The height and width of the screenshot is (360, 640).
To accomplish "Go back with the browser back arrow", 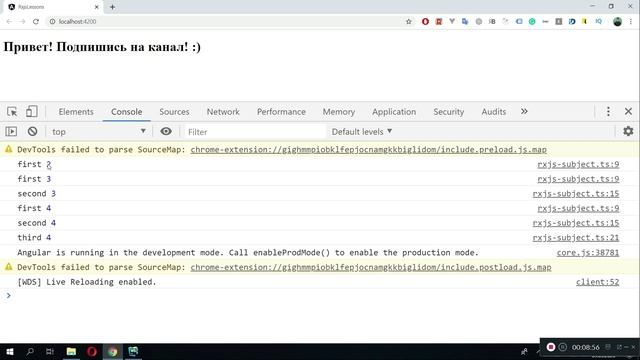I will 9,22.
